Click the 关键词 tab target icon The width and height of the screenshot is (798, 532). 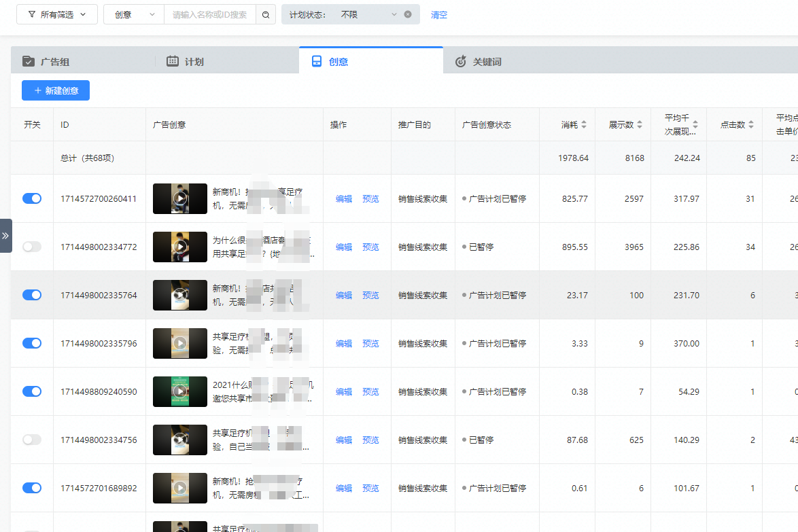[461, 61]
